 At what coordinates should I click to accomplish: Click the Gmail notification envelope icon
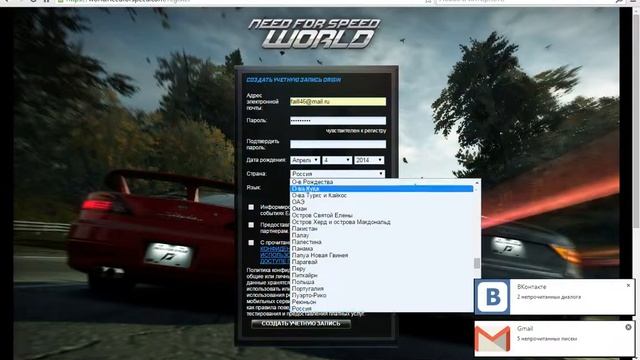493,338
